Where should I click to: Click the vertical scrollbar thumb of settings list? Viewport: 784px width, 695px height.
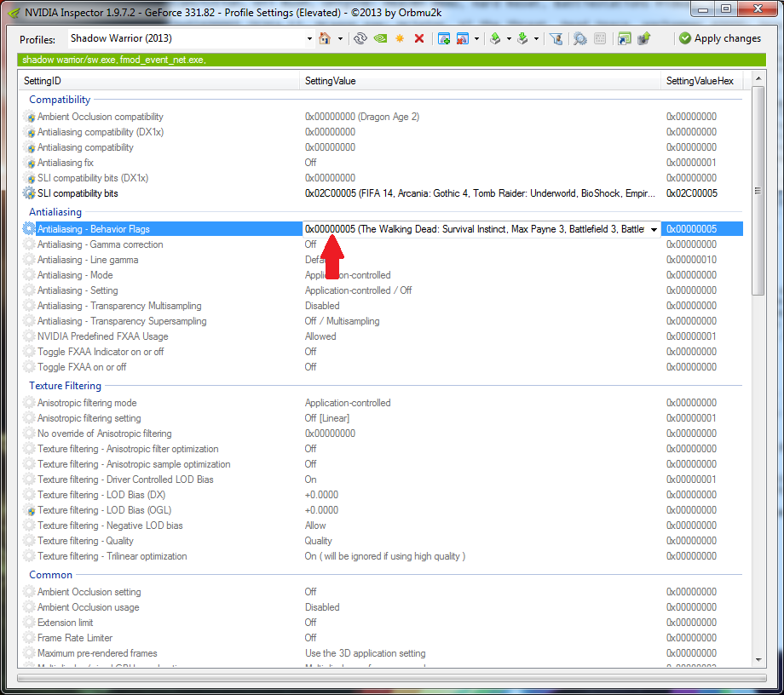758,191
